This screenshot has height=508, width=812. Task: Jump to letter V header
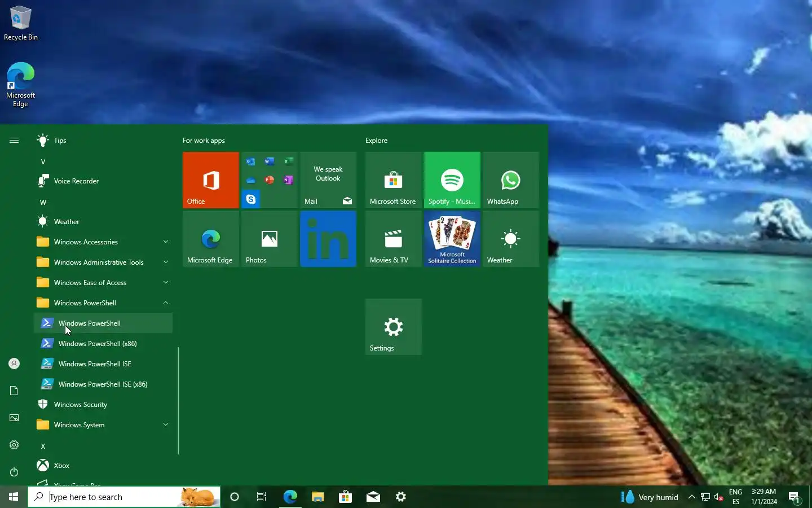43,161
